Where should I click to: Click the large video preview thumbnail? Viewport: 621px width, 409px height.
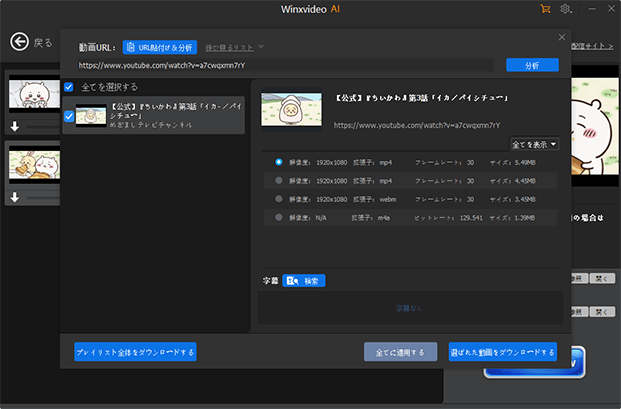coord(291,109)
